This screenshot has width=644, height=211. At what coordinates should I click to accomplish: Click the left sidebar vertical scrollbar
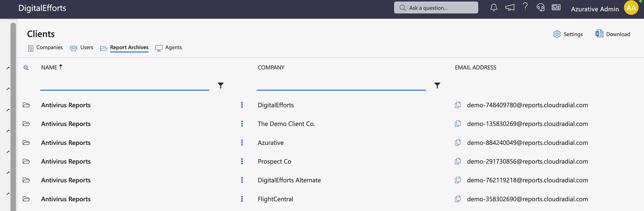pyautogui.click(x=13, y=117)
